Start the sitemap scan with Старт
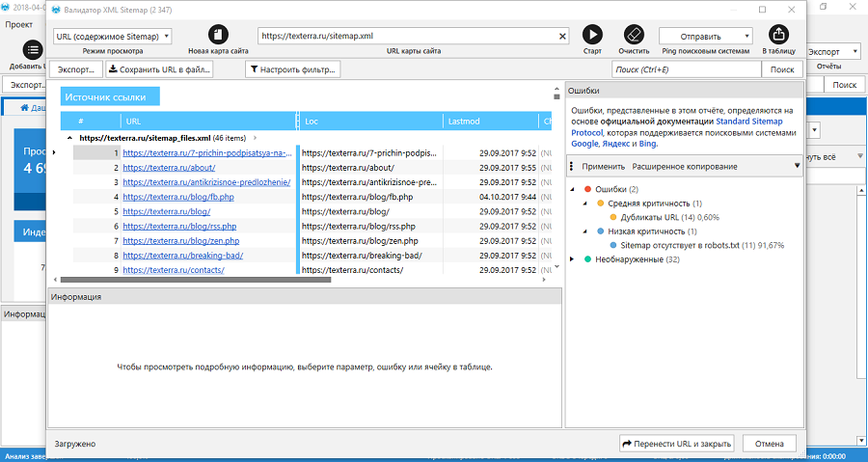Screen dimensions: 868x462 coord(592,35)
